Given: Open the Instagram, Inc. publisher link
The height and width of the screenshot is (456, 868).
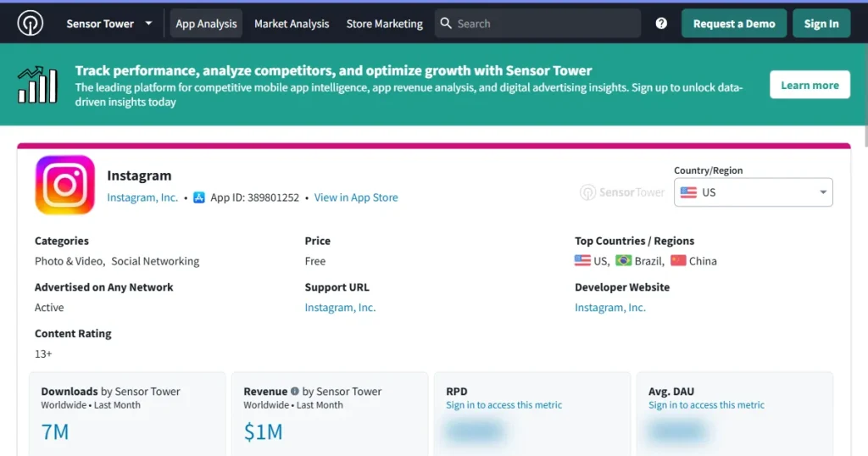Looking at the screenshot, I should 142,197.
